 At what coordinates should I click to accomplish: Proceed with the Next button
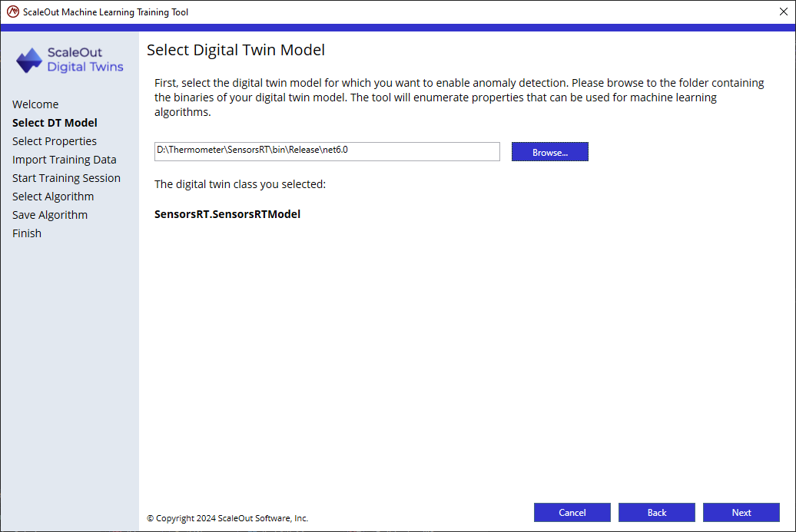coord(741,513)
